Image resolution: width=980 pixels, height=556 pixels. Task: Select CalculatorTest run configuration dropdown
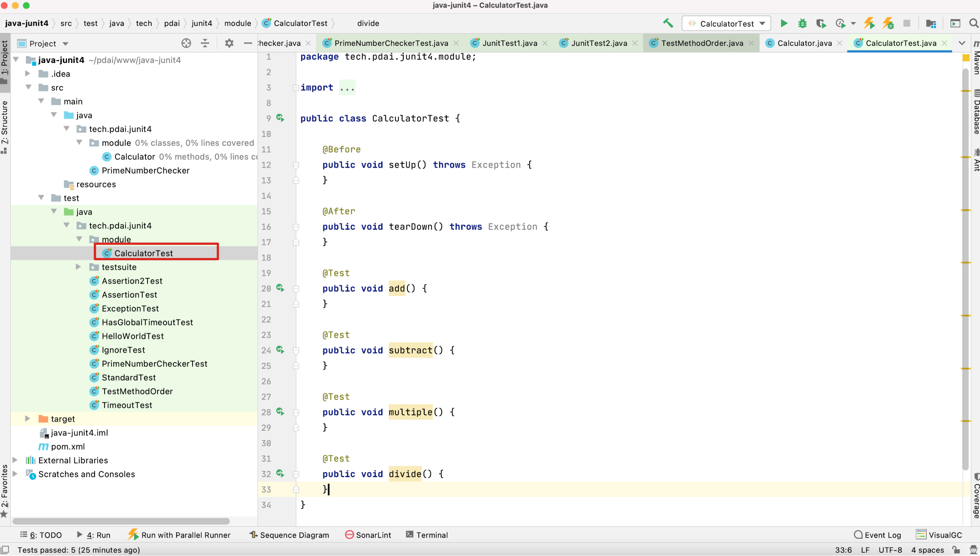(726, 24)
